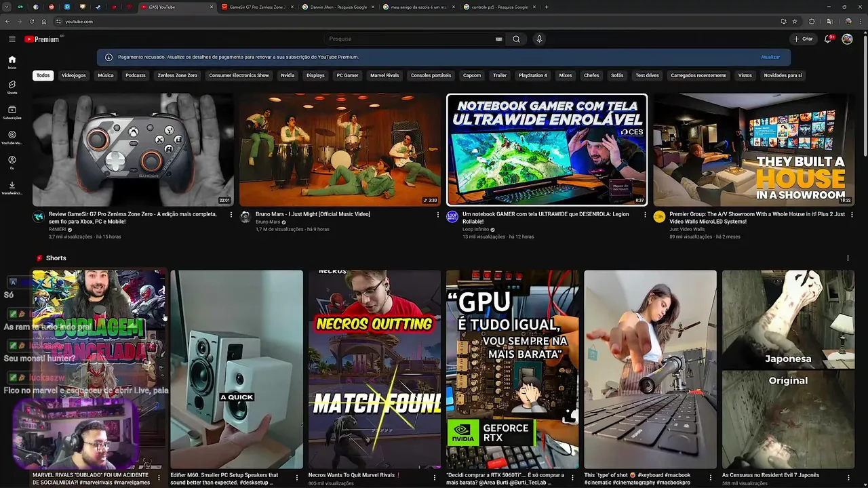Select the Videojogos filter chip
The height and width of the screenshot is (488, 868).
click(x=74, y=75)
